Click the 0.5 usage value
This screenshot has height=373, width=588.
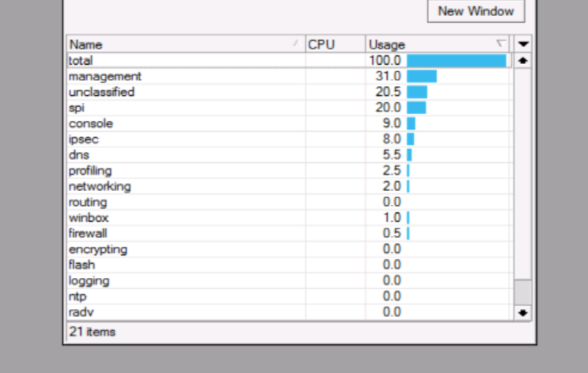392,233
